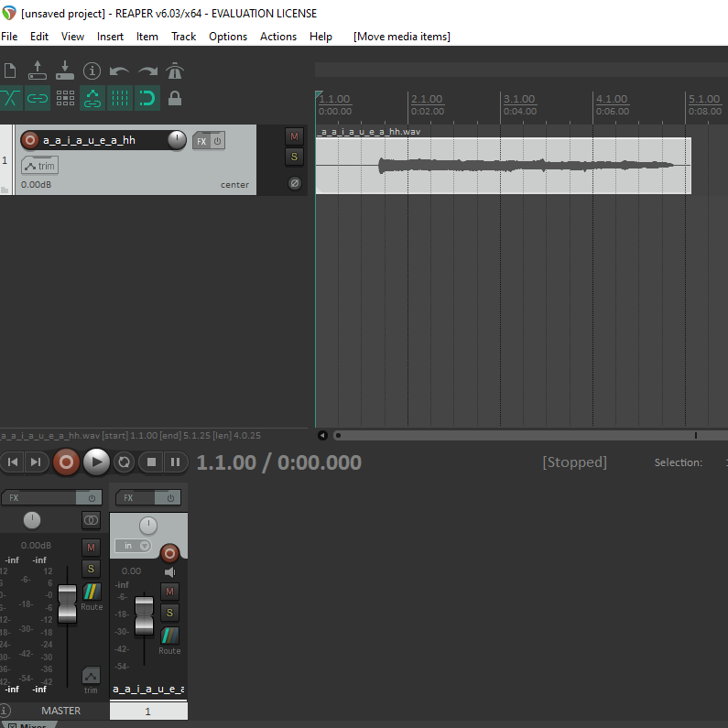Toggle track 1 phase invert icon

(294, 183)
